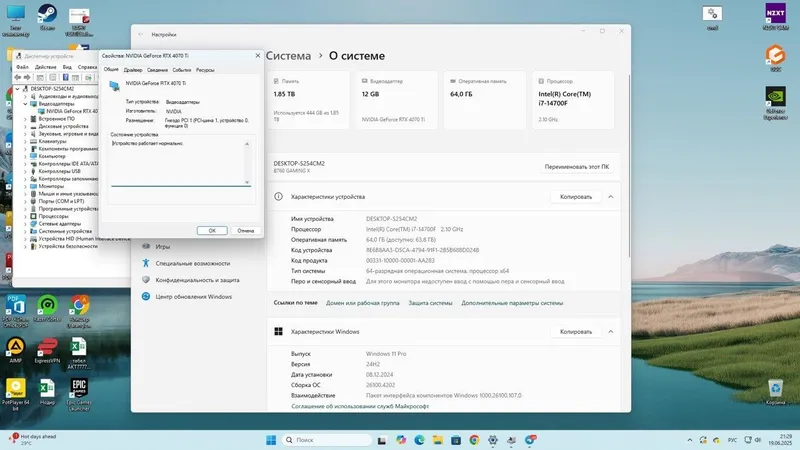
Task: Open the Steam desktop shortcut
Action: (x=47, y=17)
